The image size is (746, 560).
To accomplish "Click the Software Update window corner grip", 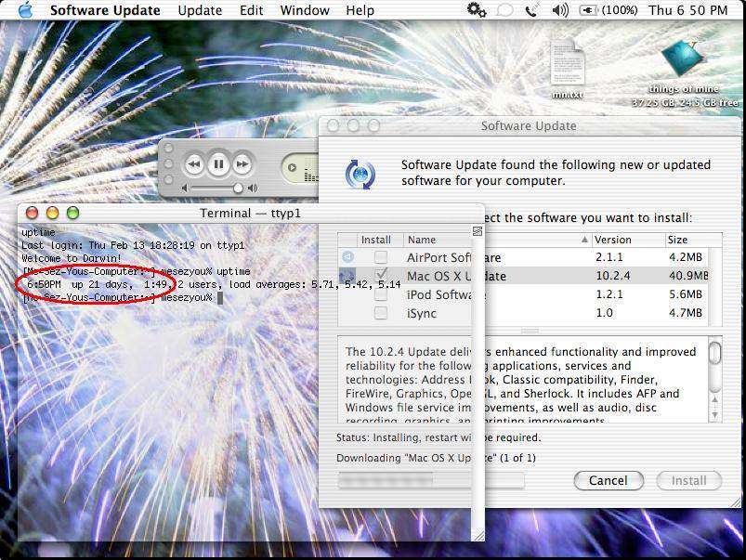I will pos(736,501).
